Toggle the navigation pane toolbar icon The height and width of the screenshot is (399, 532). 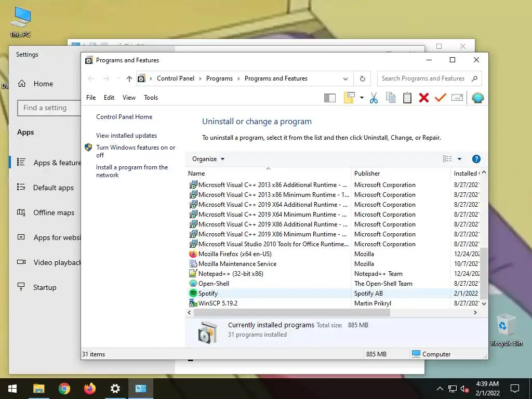(x=330, y=98)
